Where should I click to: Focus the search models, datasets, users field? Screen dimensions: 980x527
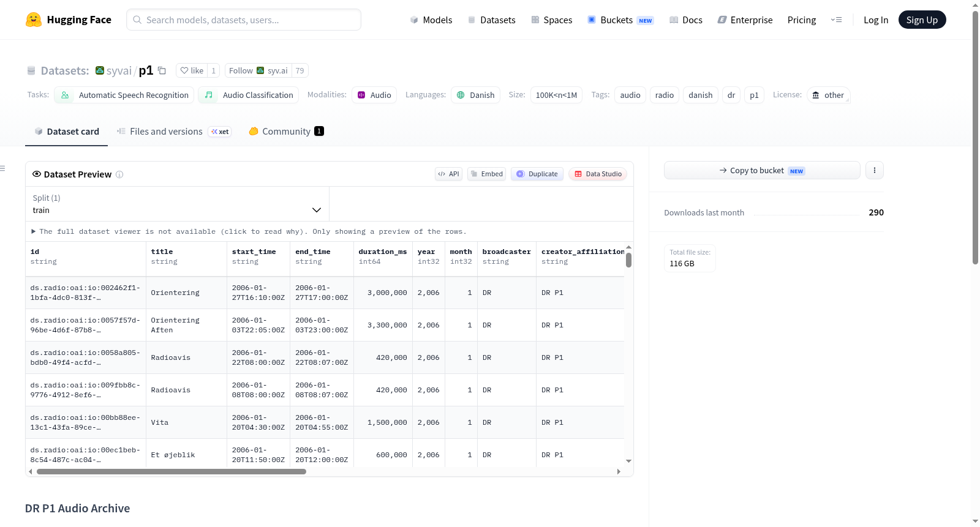click(244, 20)
